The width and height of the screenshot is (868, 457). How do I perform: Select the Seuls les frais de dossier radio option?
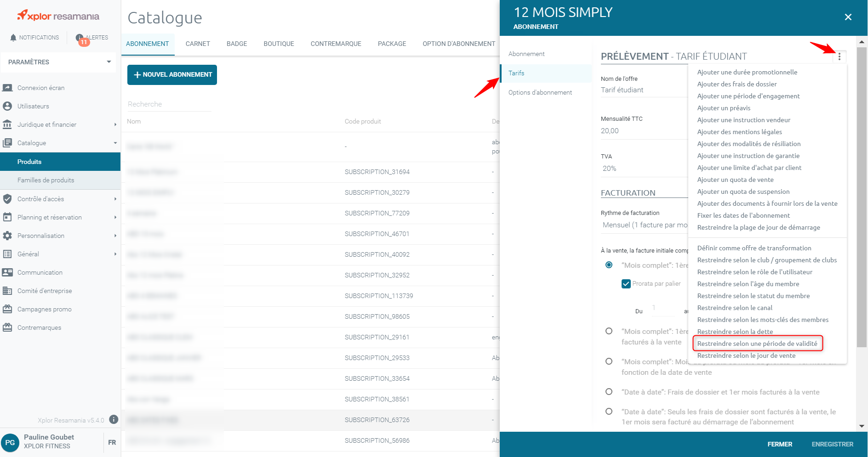[x=609, y=412]
